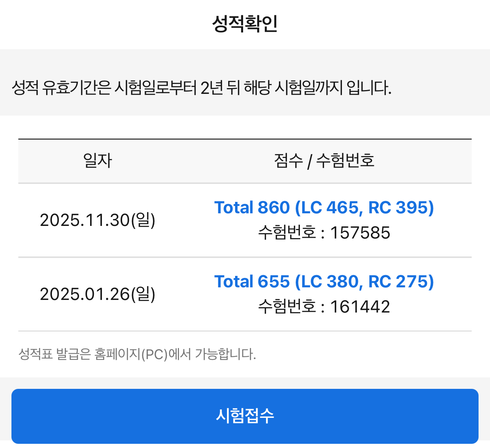Tap the 시험접수 button
Viewport: 490px width, 448px height.
[245, 416]
